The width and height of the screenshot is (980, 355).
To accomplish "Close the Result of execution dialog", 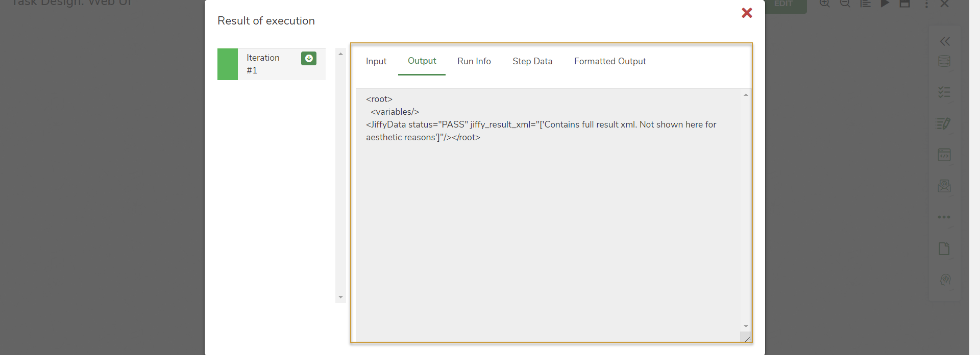I will tap(747, 13).
